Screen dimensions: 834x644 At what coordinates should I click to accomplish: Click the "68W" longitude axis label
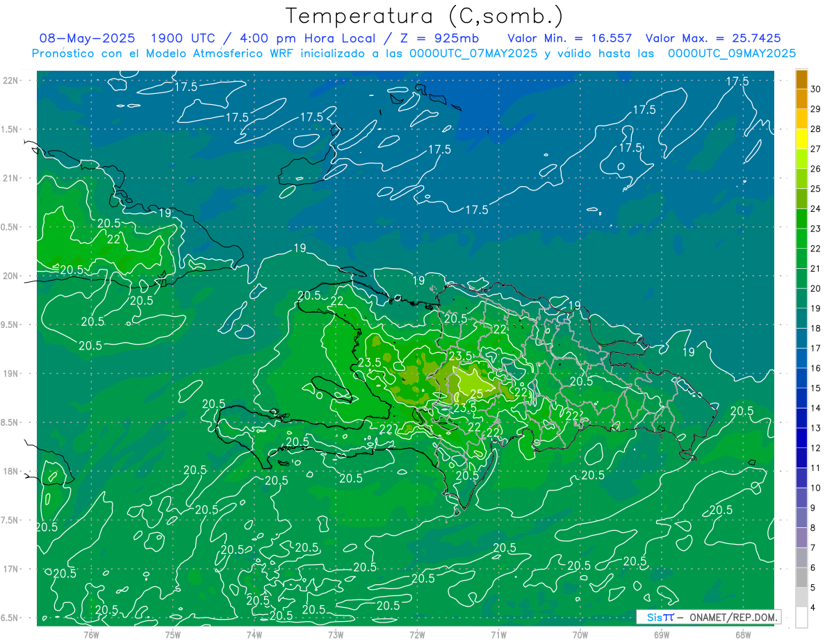pos(743,635)
